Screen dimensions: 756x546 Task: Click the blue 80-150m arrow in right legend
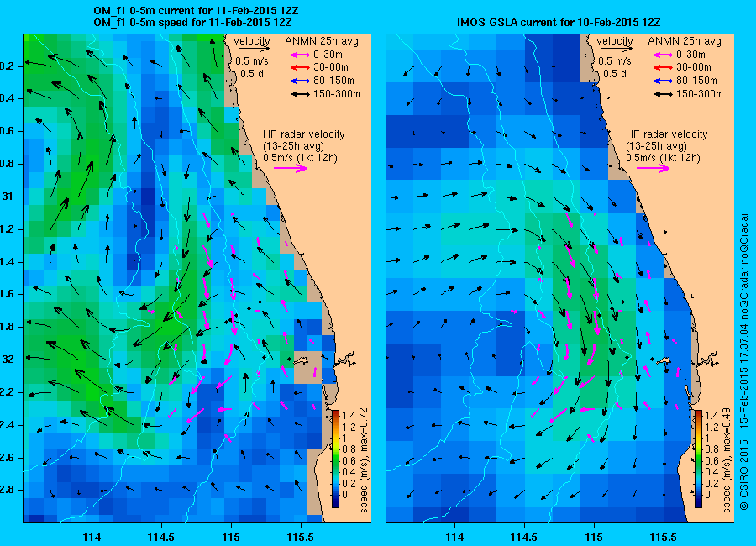[663, 81]
